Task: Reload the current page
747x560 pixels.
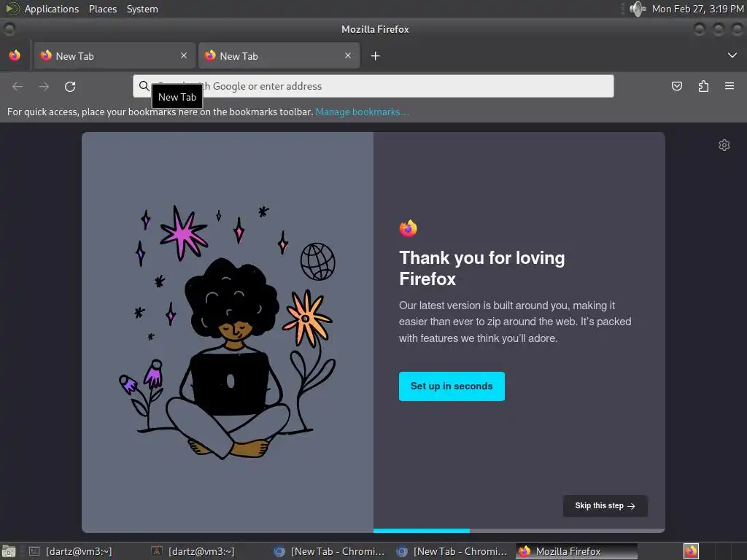Action: point(70,86)
